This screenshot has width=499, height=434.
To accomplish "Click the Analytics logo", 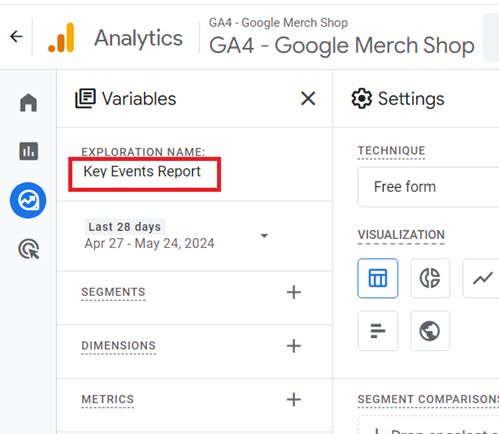I will coord(61,38).
